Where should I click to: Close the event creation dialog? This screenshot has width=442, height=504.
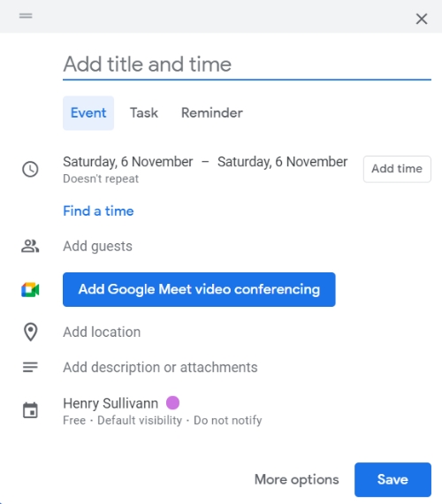click(422, 19)
